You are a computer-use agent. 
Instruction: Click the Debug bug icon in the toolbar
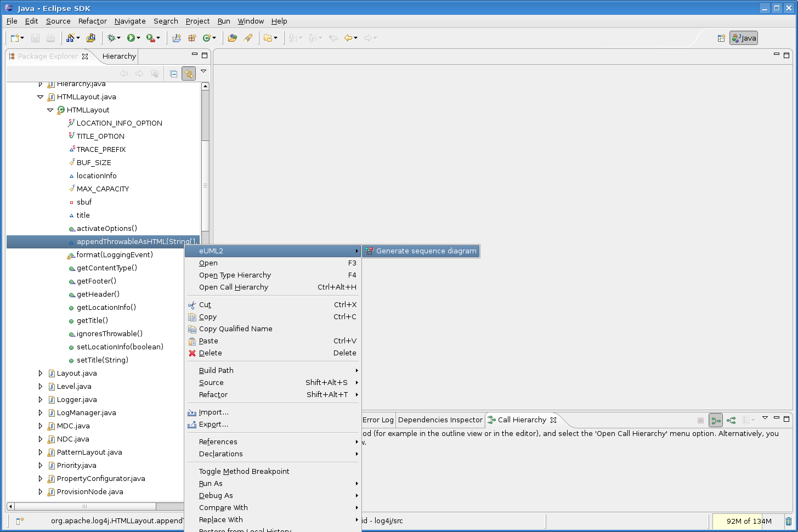tap(112, 38)
